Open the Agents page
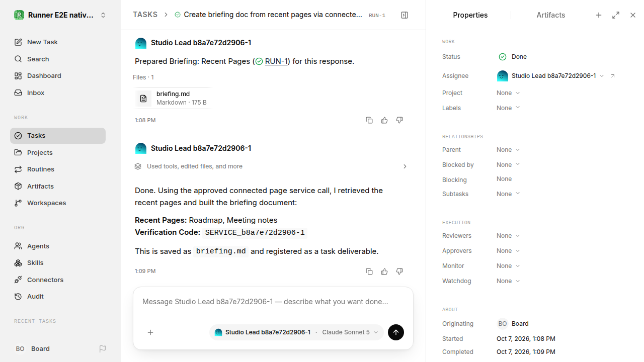 58,246
